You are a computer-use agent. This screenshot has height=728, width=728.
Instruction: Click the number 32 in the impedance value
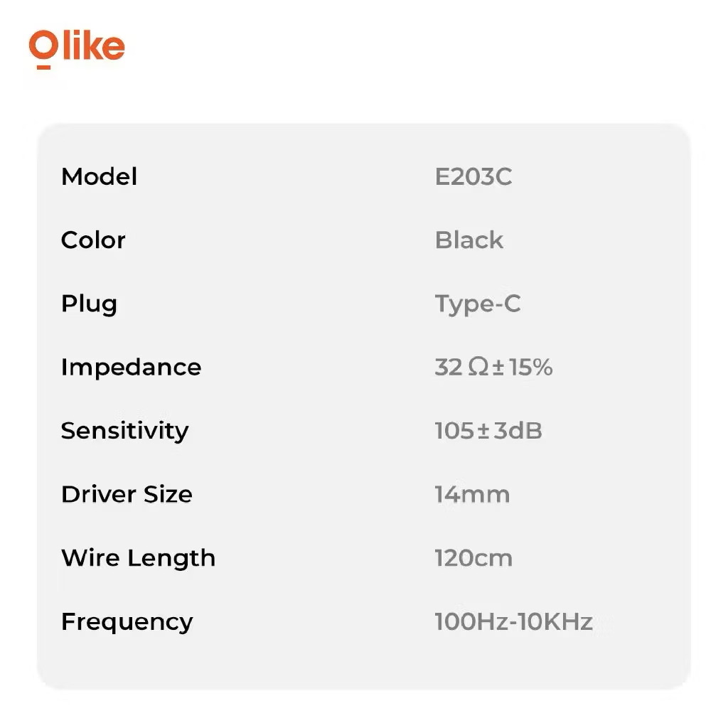pos(448,367)
